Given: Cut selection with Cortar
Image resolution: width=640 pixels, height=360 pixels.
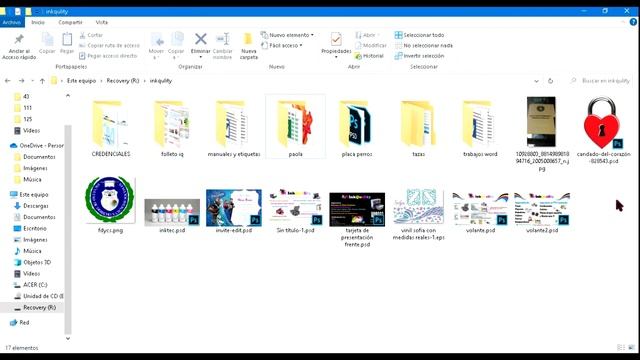Looking at the screenshot, I should pyautogui.click(x=91, y=35).
